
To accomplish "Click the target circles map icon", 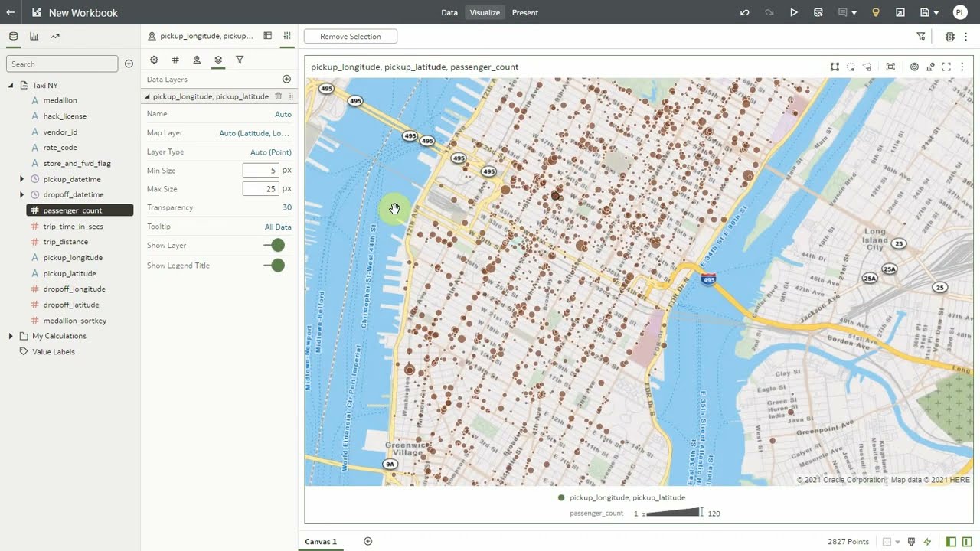I will pyautogui.click(x=914, y=67).
